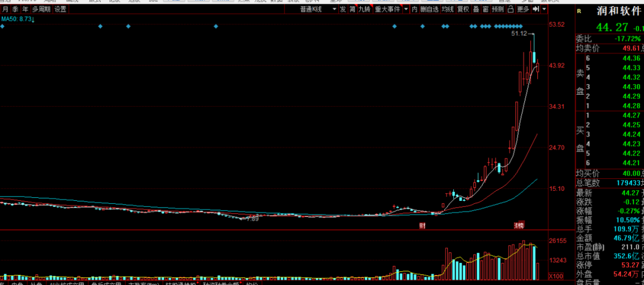Click the 总笔数 179433 value
644x285 pixels.
[628, 182]
